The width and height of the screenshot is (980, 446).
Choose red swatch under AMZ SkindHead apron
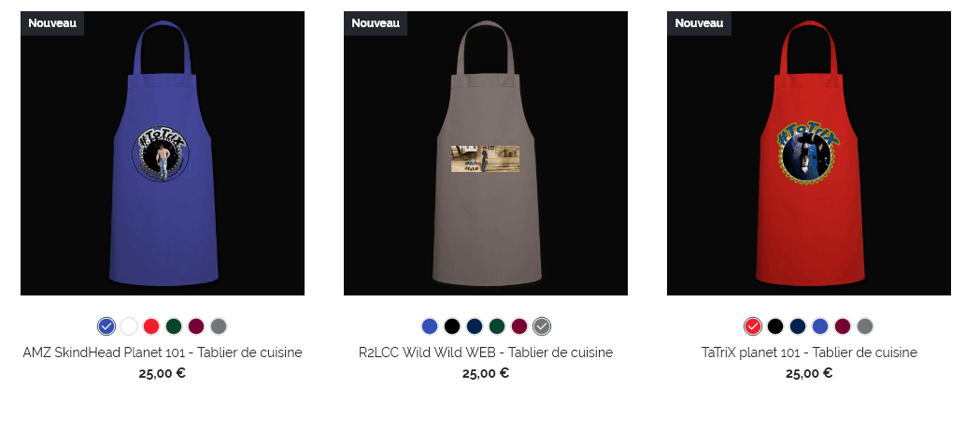[x=151, y=326]
